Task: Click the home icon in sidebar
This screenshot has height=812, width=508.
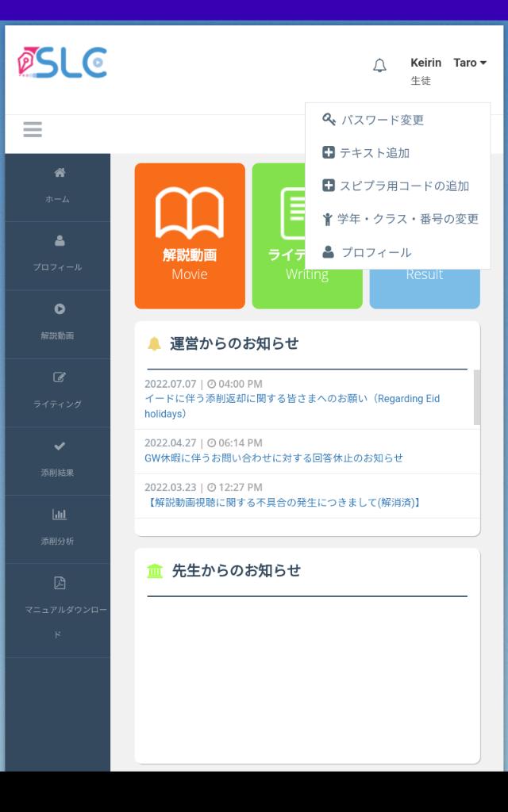Action: (60, 172)
